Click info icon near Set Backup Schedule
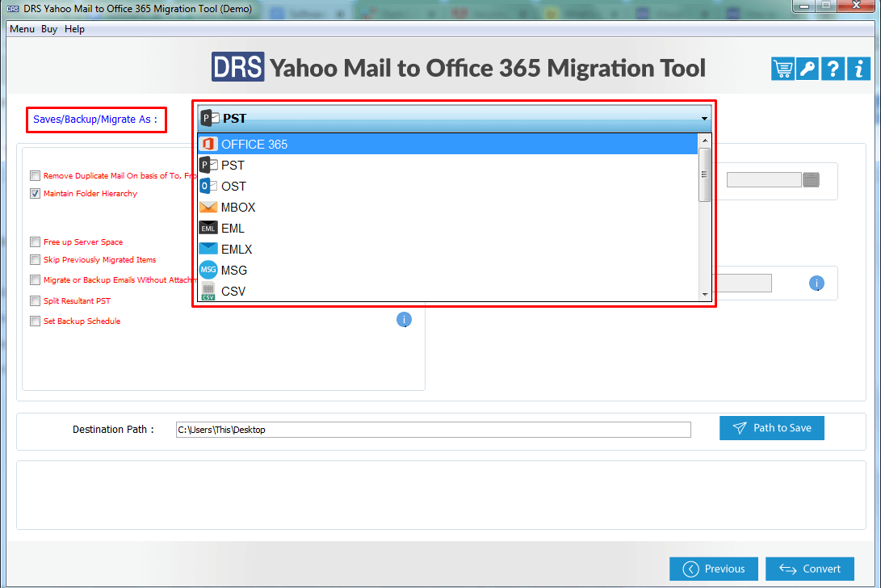This screenshot has width=881, height=588. point(404,319)
